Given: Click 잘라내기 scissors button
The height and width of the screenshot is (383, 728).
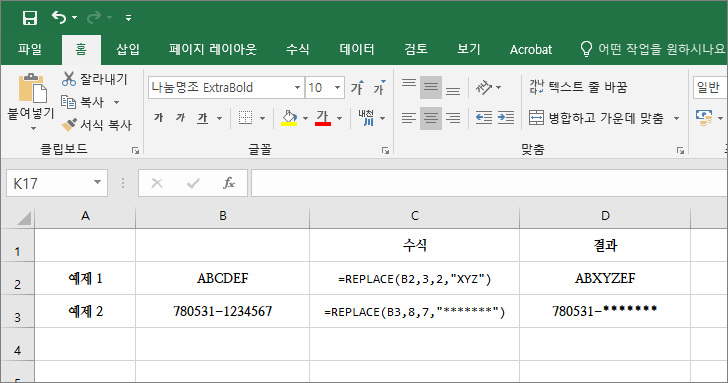Looking at the screenshot, I should pos(95,79).
